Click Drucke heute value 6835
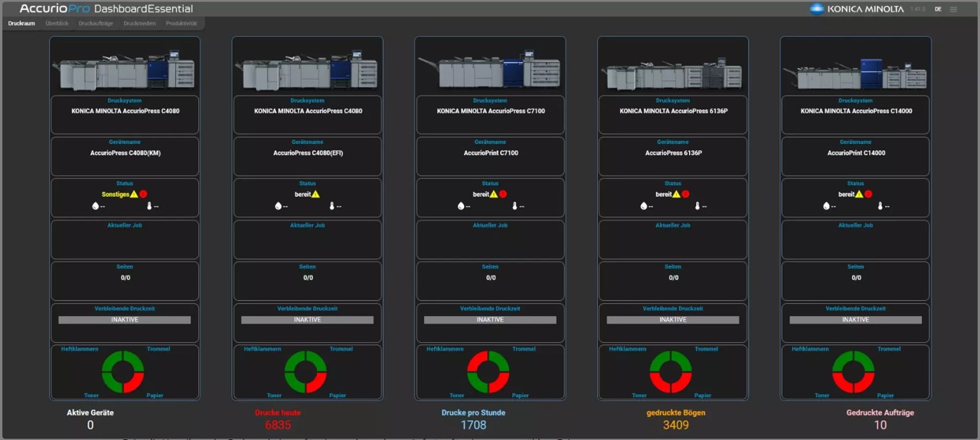980x440 pixels. coord(278,425)
